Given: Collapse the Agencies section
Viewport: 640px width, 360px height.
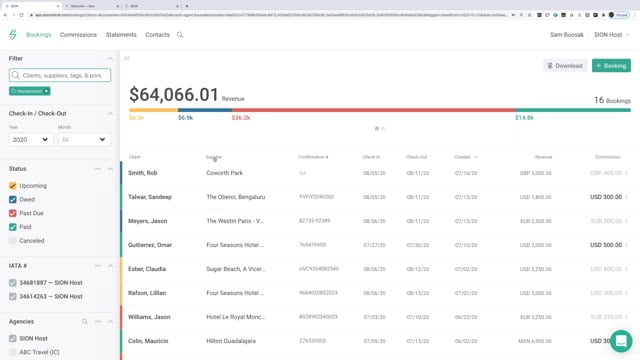Looking at the screenshot, I should pos(111,322).
